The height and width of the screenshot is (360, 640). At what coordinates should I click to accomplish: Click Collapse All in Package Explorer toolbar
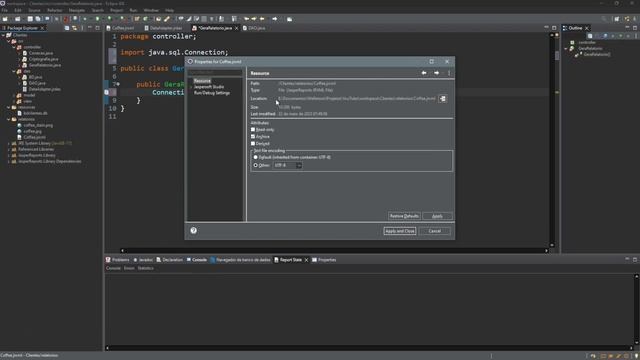[67, 28]
